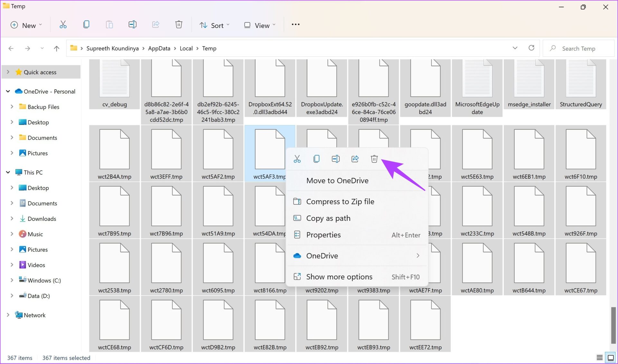Open the Local breadcrumb folder
This screenshot has height=364, width=618.
tap(186, 48)
